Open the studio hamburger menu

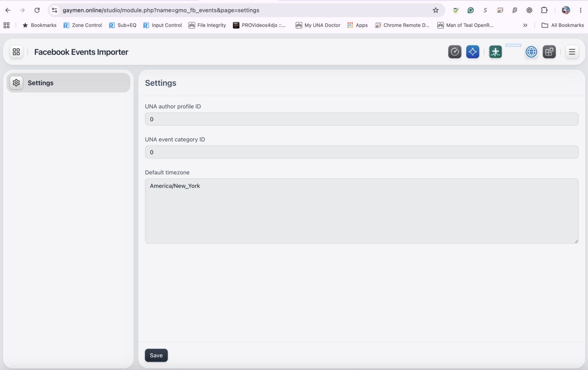[x=572, y=52]
